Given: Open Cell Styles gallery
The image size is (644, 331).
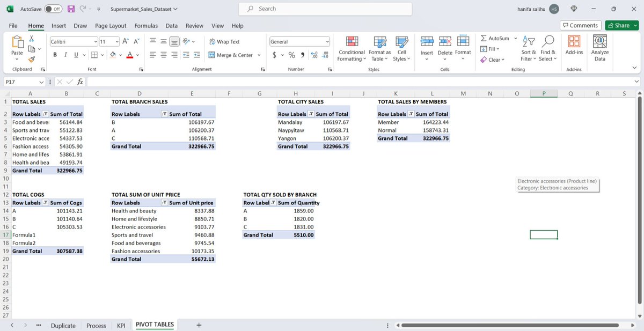Looking at the screenshot, I should (401, 49).
